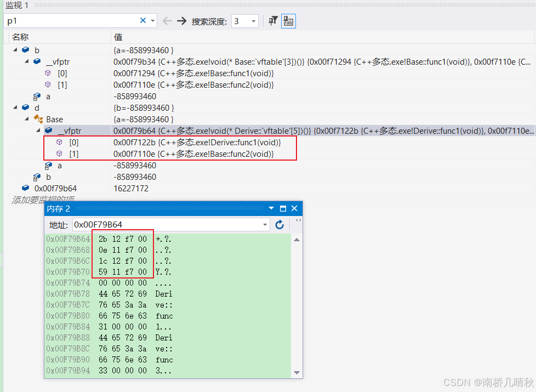
Task: Click the locked field icon of a under Base
Action: coord(49,166)
